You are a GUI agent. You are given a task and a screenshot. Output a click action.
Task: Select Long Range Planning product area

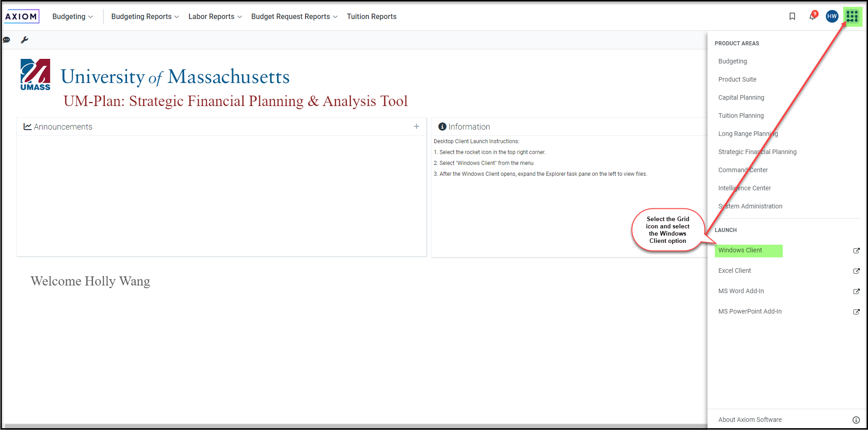click(x=748, y=134)
